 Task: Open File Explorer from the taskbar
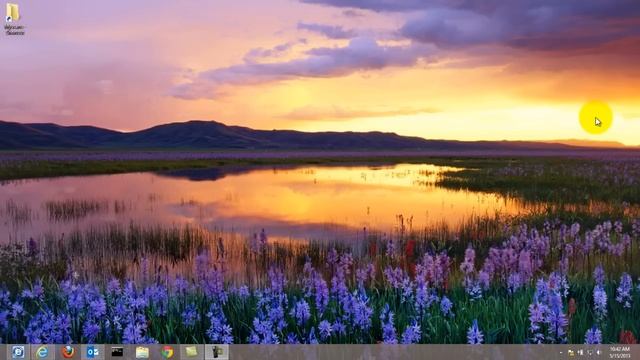tap(142, 352)
